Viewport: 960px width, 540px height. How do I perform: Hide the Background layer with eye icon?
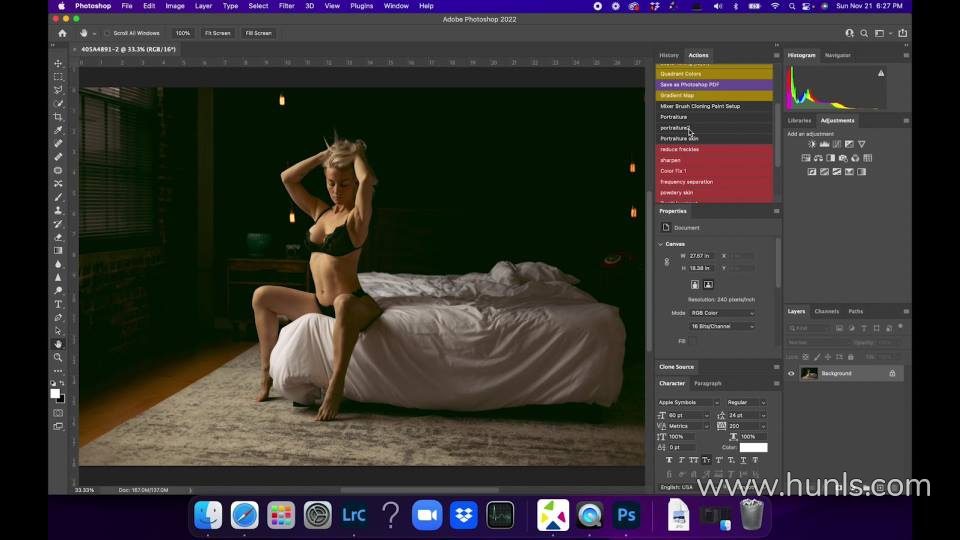tap(791, 373)
